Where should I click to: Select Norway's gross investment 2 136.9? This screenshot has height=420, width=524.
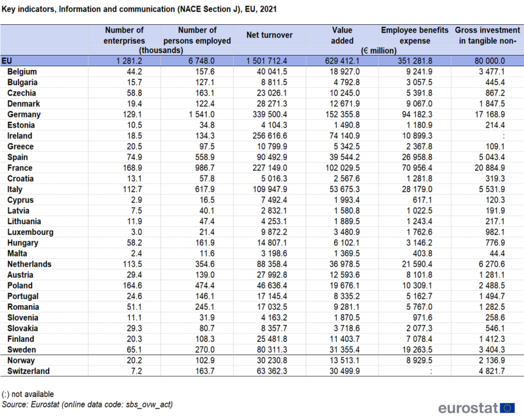tap(492, 360)
